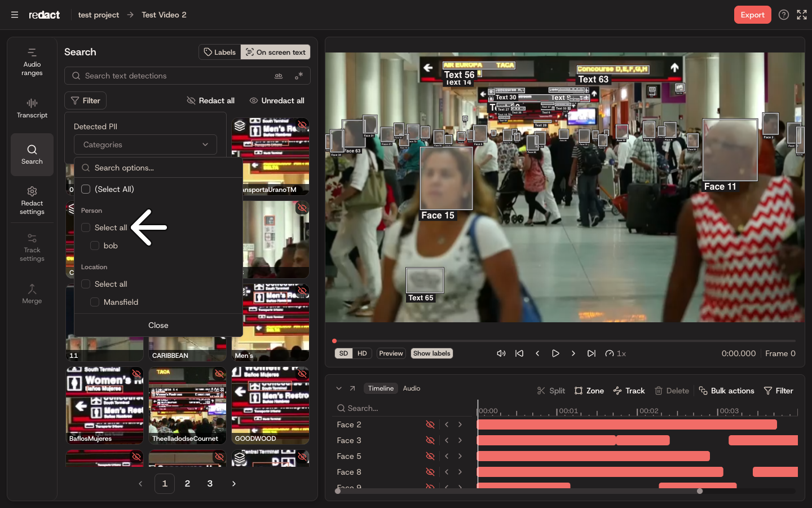Open the timeline Filter options
The image size is (812, 508).
click(778, 391)
